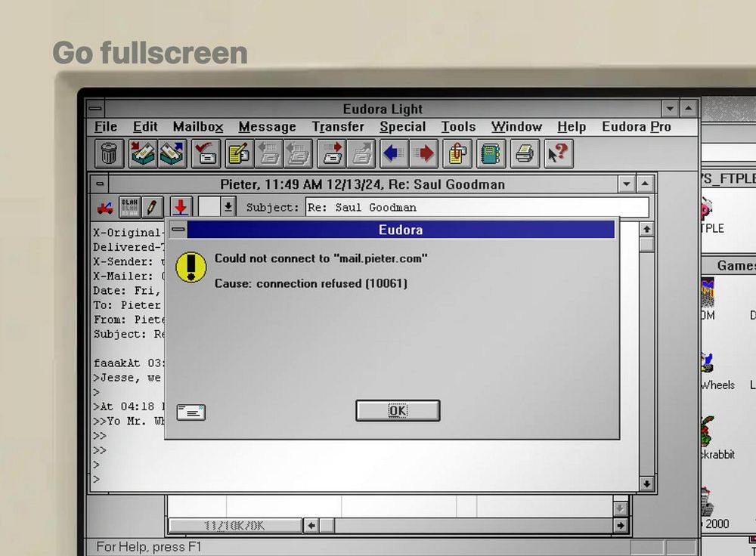Viewport: 756px width, 556px height.
Task: Open the File menu
Action: (x=106, y=127)
